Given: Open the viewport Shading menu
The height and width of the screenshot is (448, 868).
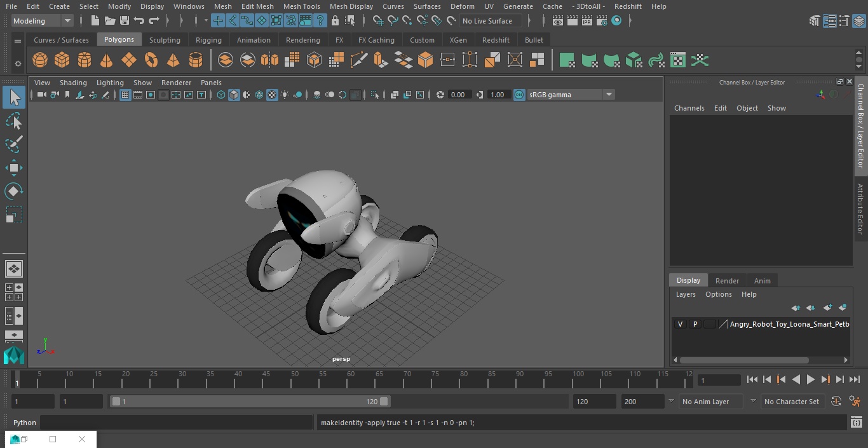Looking at the screenshot, I should tap(73, 83).
